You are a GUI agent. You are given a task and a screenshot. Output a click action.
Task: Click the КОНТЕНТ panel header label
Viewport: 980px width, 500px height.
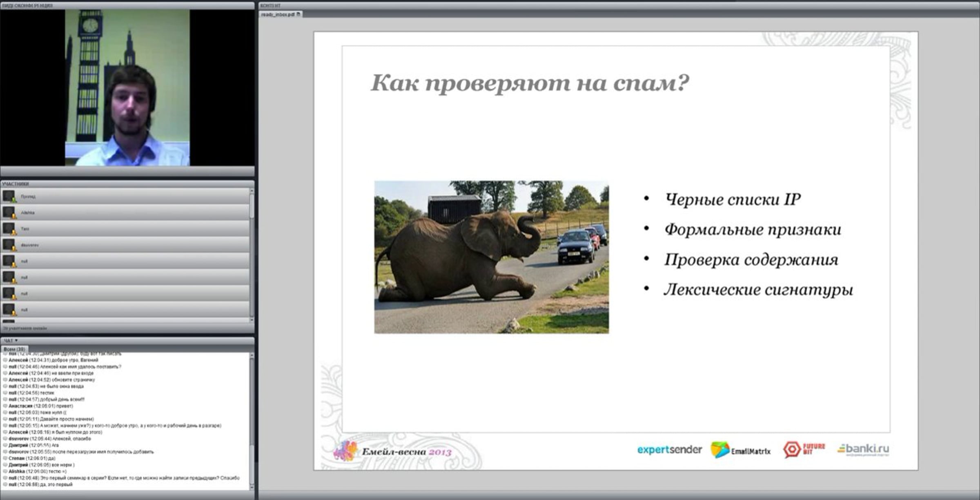[270, 5]
